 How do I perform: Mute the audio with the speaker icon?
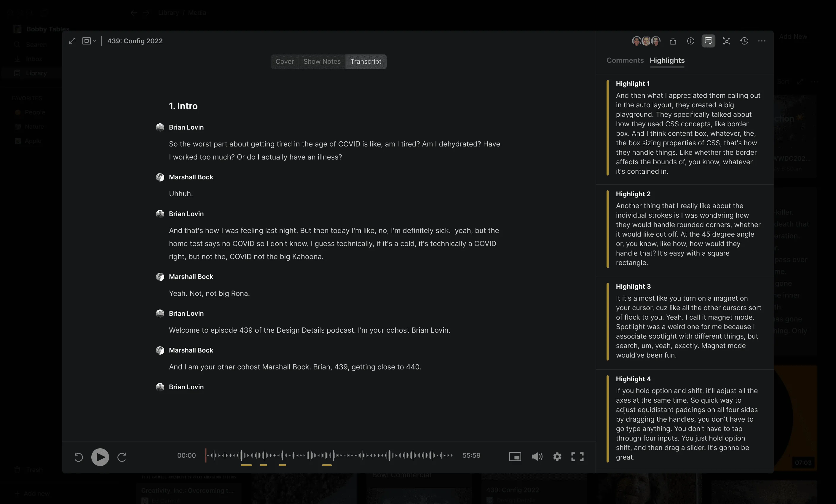click(x=537, y=457)
